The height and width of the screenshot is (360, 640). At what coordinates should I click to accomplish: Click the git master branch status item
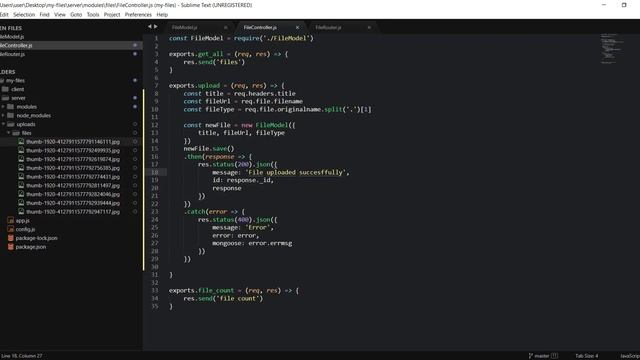click(x=543, y=356)
